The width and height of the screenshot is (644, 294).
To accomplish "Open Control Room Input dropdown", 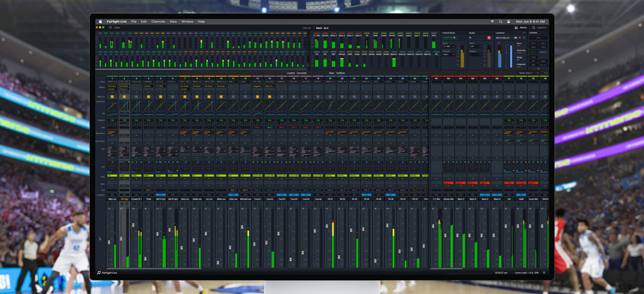I will click(x=450, y=46).
